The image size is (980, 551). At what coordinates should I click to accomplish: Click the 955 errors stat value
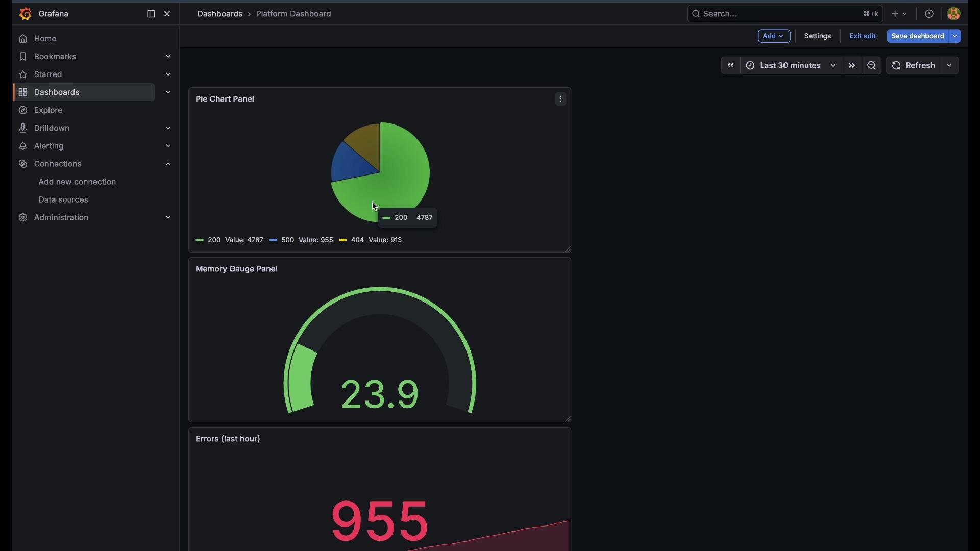pyautogui.click(x=380, y=521)
